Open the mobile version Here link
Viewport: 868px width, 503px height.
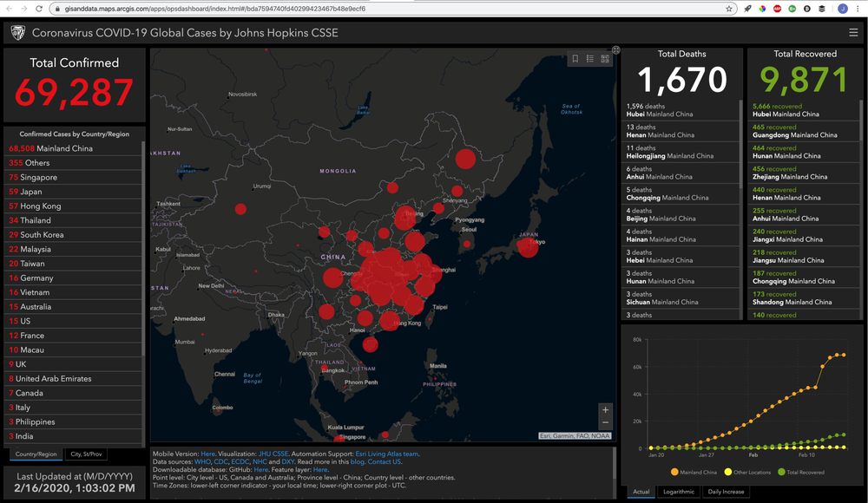coord(207,454)
